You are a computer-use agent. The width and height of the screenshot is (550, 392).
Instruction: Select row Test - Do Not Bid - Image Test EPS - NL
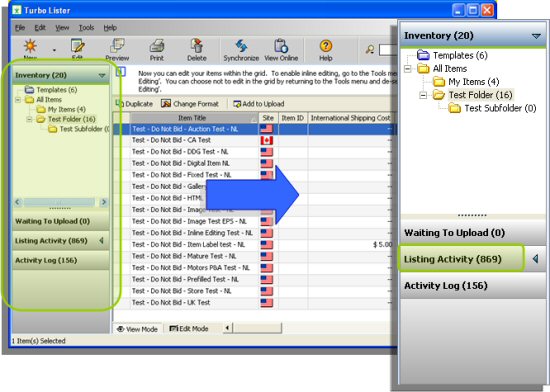(x=255, y=222)
